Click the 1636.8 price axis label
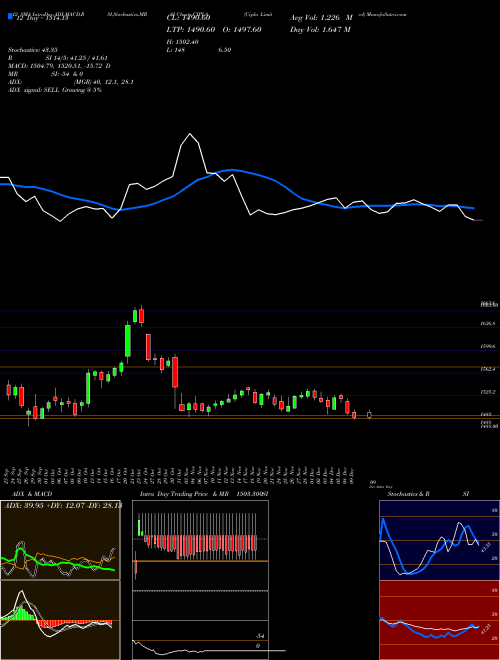The height and width of the screenshot is (660, 500). [488, 324]
